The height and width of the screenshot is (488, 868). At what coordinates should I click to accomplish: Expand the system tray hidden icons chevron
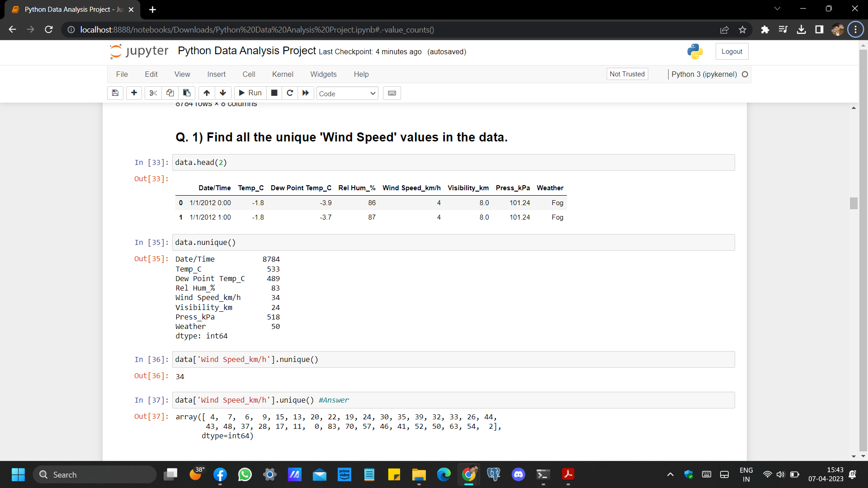(x=670, y=474)
